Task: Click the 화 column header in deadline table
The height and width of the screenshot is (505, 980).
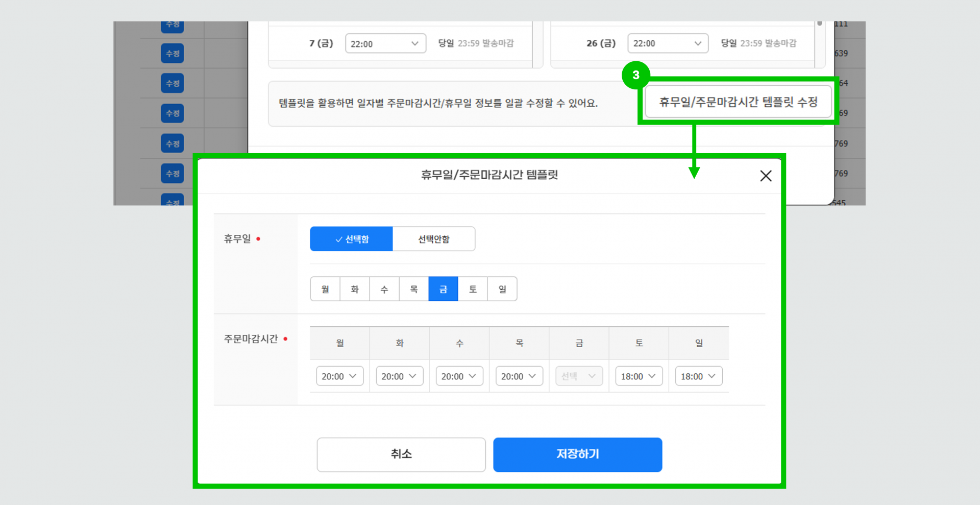Action: point(400,343)
